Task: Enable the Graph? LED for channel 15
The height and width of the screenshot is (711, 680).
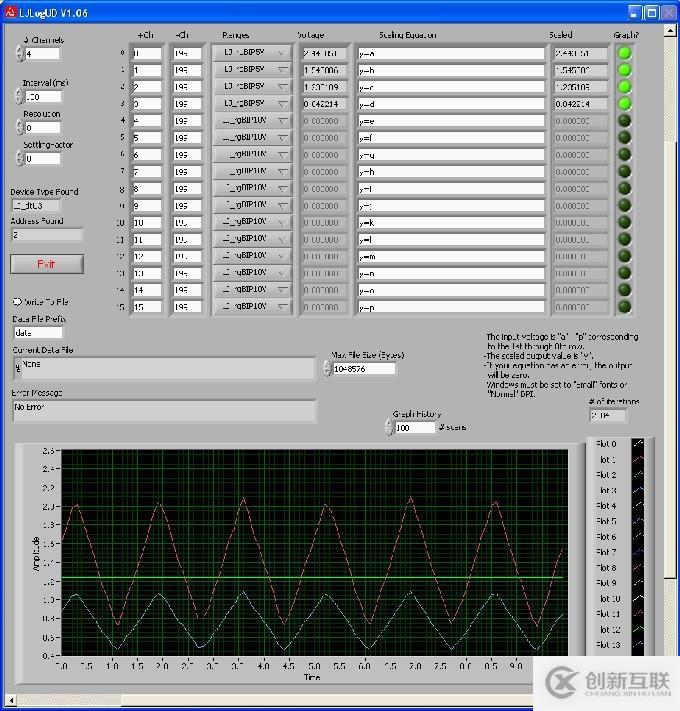Action: tap(625, 307)
